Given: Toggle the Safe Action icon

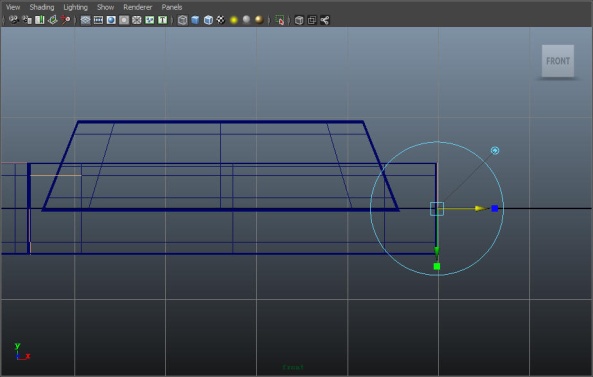Looking at the screenshot, I should (150, 20).
